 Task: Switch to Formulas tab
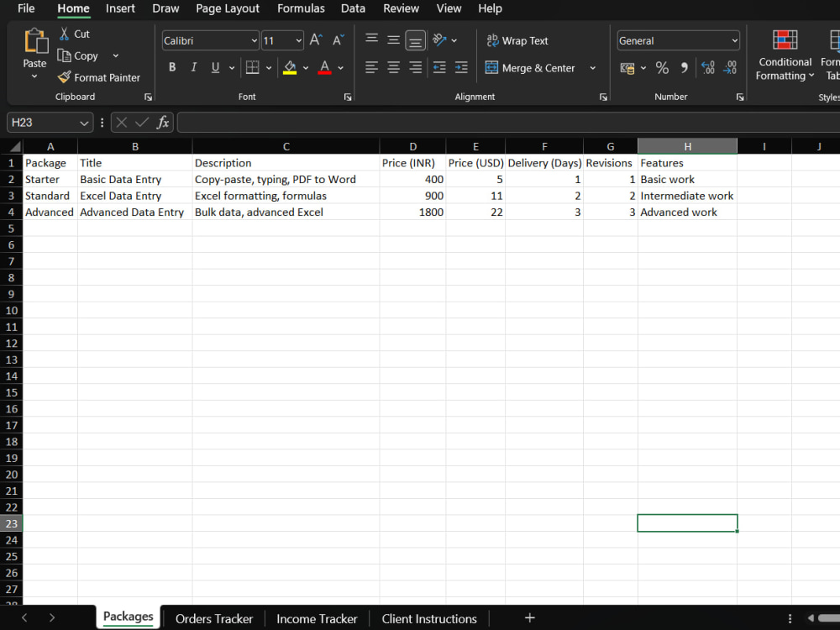tap(301, 8)
